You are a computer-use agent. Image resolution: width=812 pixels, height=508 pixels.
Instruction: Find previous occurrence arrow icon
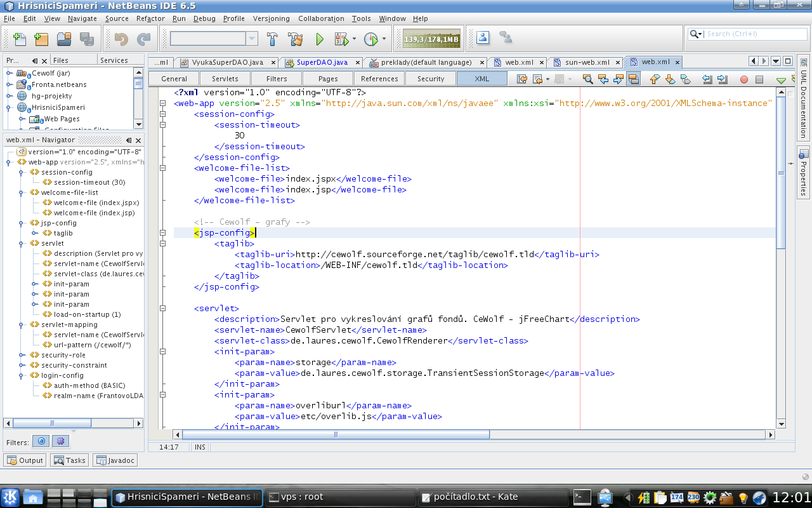point(603,79)
